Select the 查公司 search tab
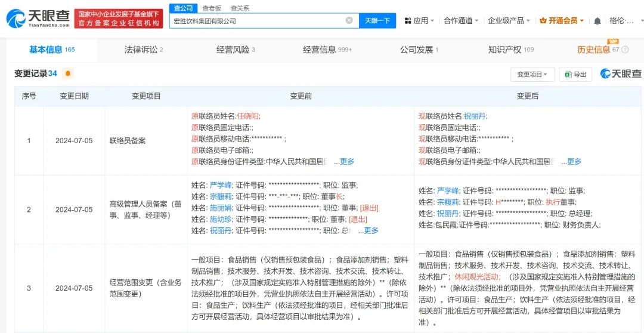Screen dimensions: 644x333 click(x=183, y=8)
